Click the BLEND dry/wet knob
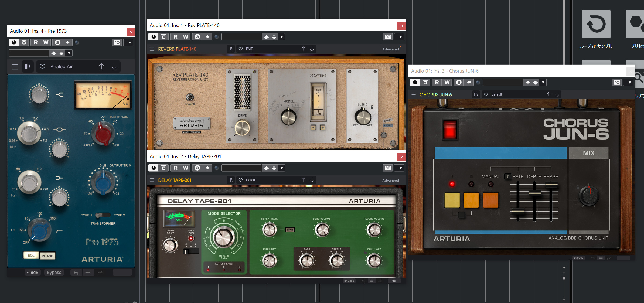The width and height of the screenshot is (644, 303). point(363,117)
